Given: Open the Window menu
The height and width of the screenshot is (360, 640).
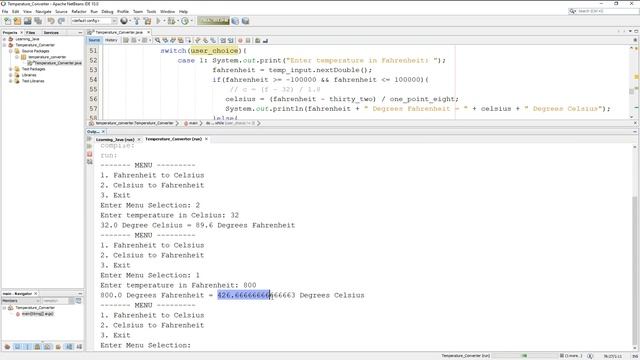Looking at the screenshot, I should tap(167, 11).
